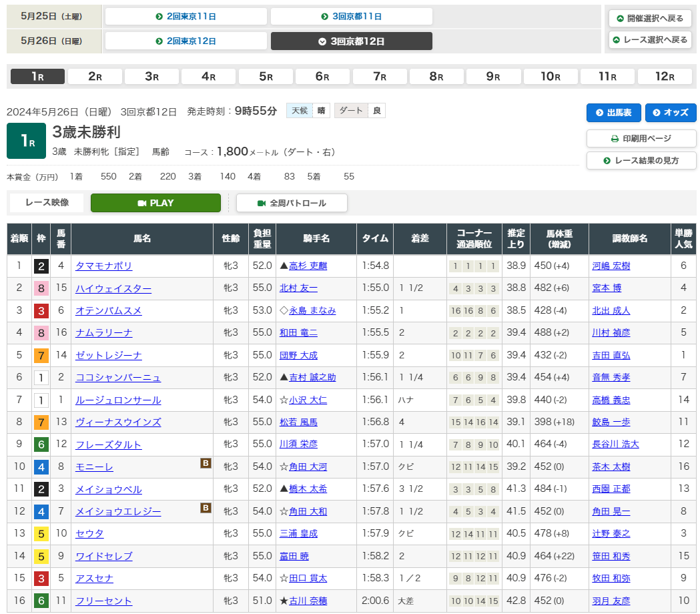Expand the 3回京都12日 selected tab
700x614 pixels.
coord(351,41)
